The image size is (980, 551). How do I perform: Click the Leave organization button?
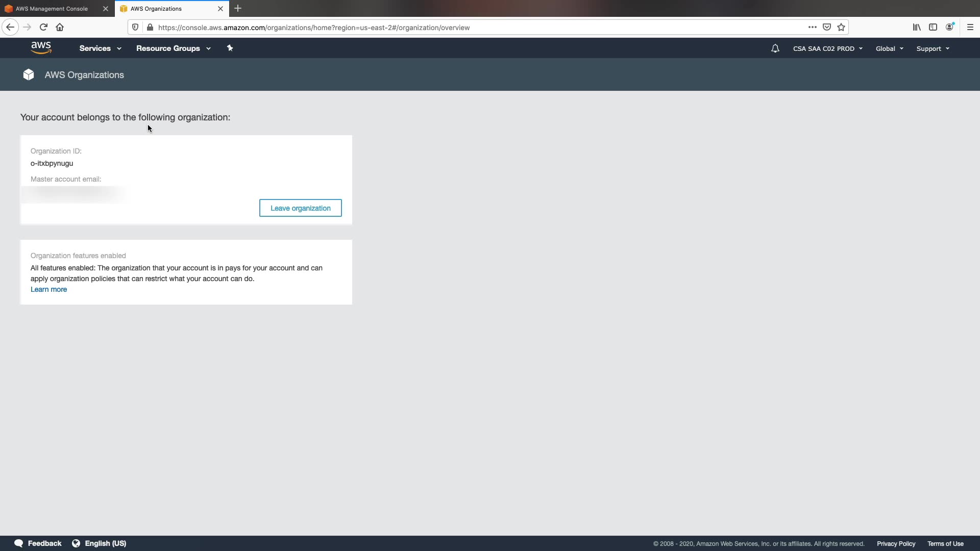tap(300, 208)
